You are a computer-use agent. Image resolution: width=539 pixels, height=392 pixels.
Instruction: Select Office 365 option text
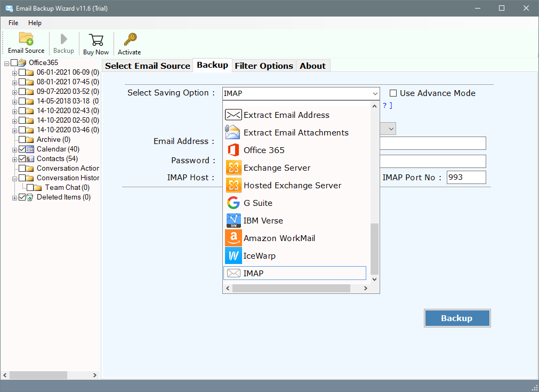[x=264, y=150]
